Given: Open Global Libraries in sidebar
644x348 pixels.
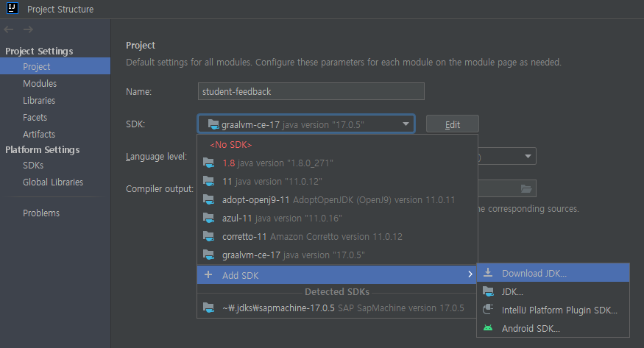Looking at the screenshot, I should click(55, 182).
